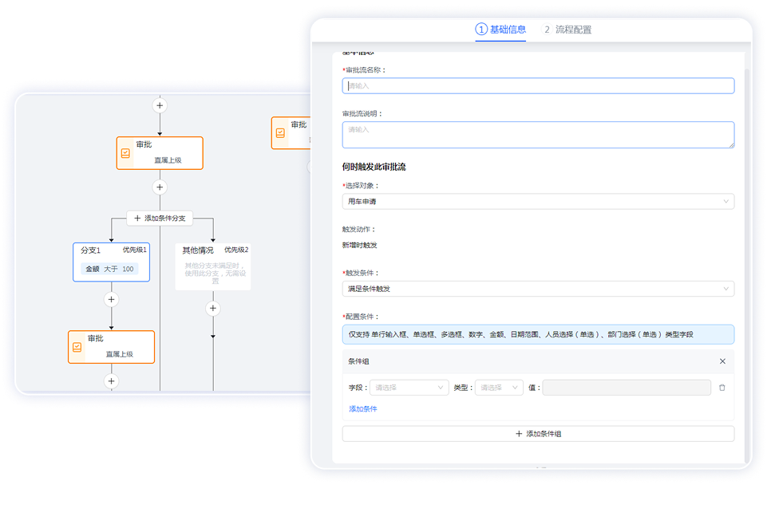Switch to the 流程配置 tab

click(568, 30)
